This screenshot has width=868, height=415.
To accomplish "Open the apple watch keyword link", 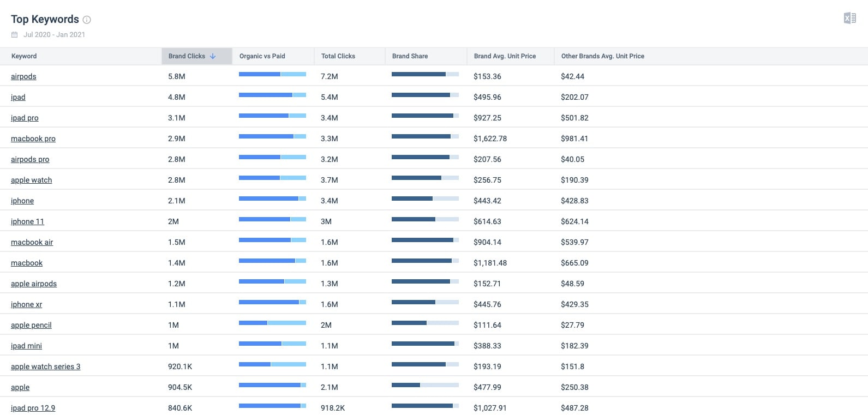I will coord(32,180).
